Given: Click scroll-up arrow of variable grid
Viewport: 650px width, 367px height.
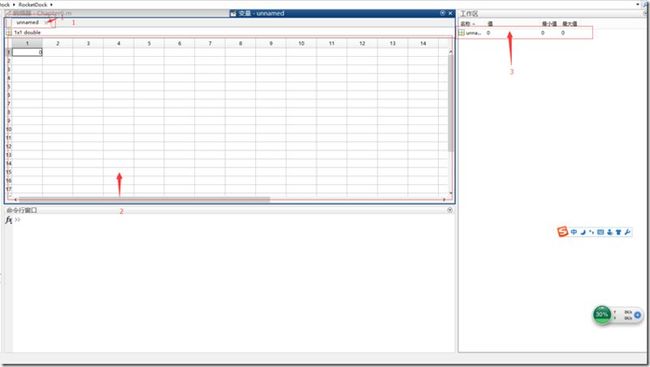Looking at the screenshot, I should tap(451, 51).
